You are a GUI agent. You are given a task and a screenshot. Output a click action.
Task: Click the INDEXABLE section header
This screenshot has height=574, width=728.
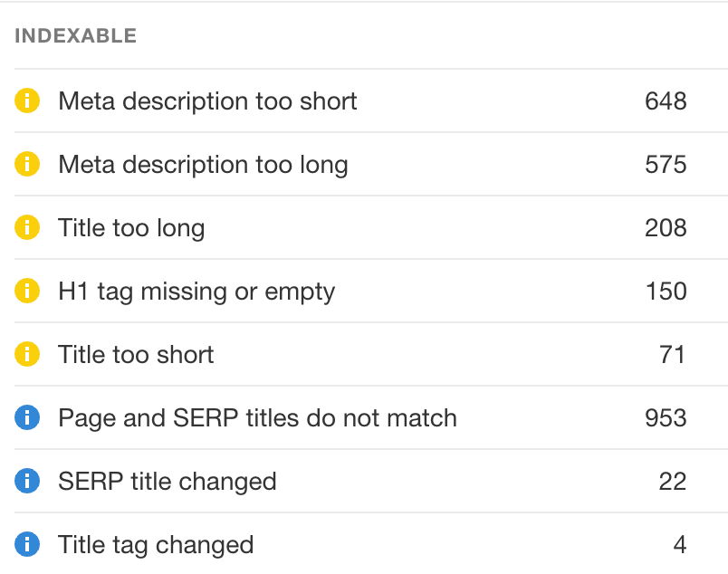(76, 36)
